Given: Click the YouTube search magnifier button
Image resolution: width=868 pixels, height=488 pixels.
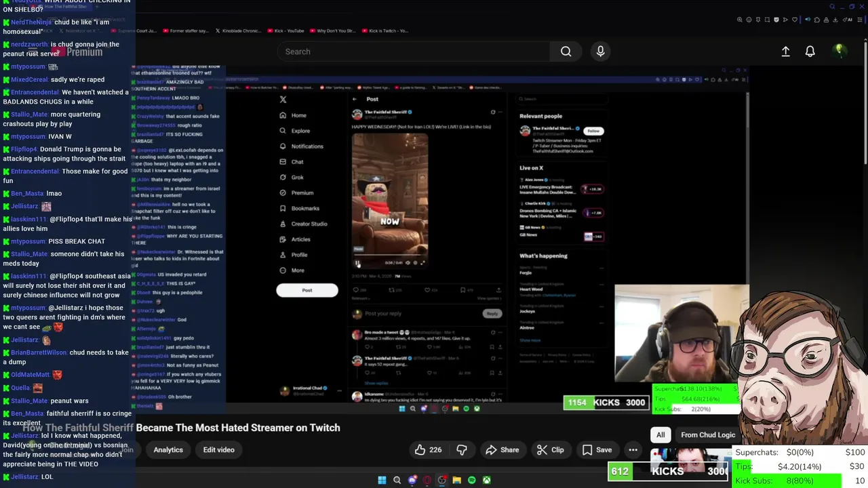Looking at the screenshot, I should tap(566, 52).
